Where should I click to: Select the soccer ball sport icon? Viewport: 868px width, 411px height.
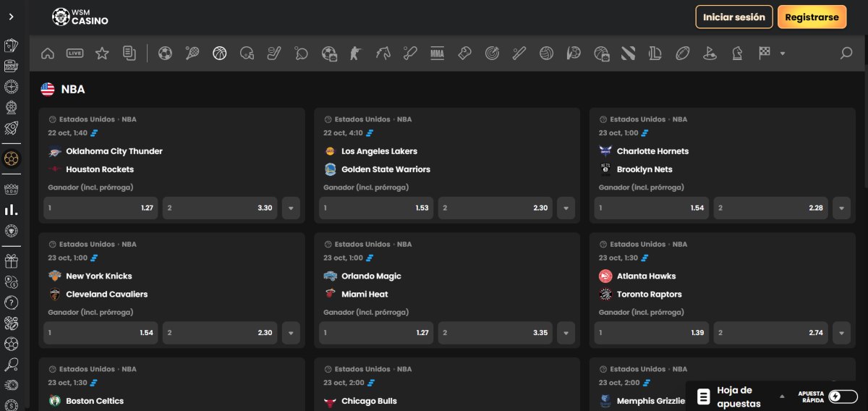click(x=165, y=53)
